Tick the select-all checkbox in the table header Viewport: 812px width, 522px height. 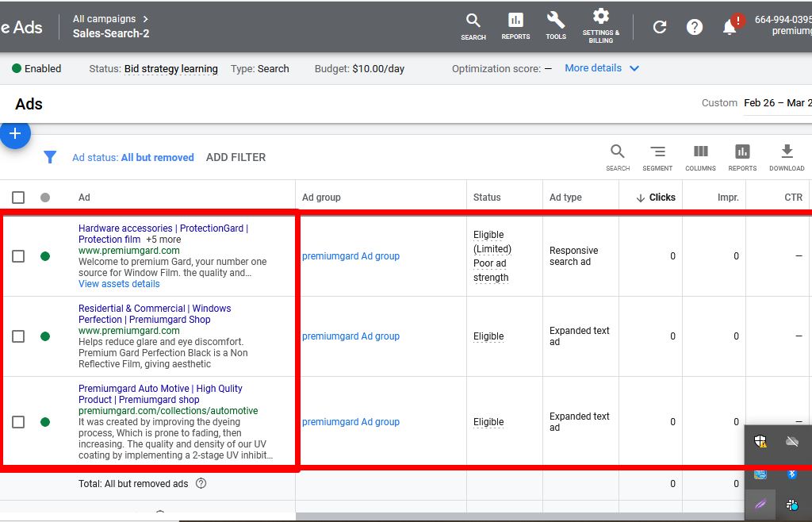(18, 198)
